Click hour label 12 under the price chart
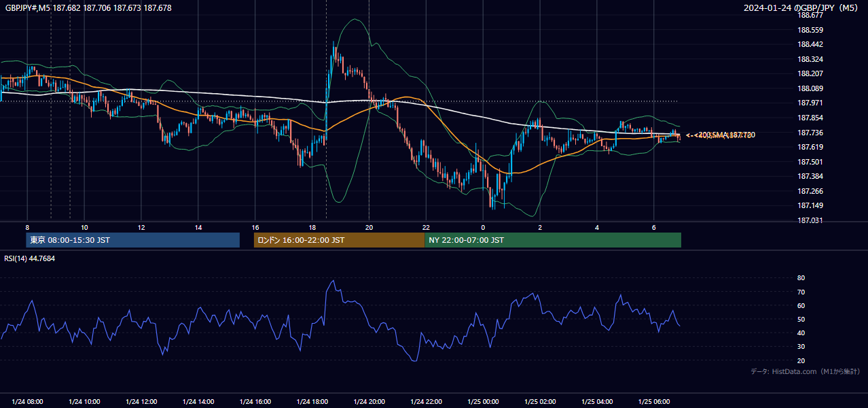This screenshot has height=408, width=868. 141,227
